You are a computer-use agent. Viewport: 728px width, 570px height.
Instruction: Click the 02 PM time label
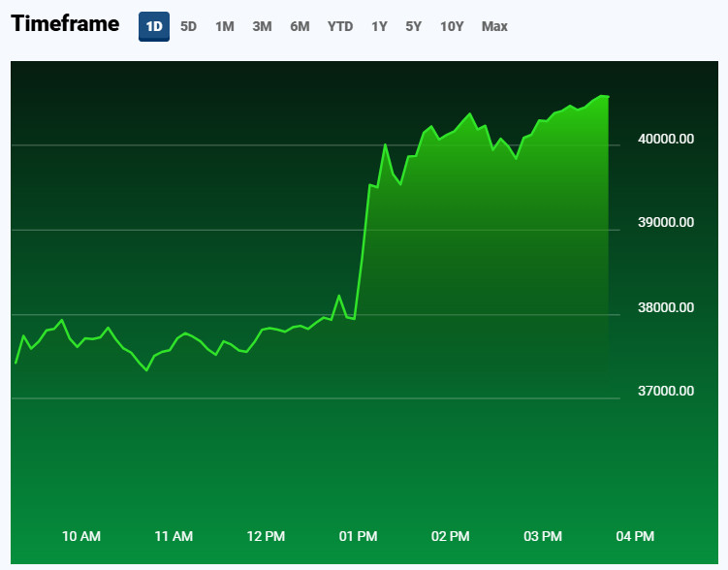pos(451,537)
